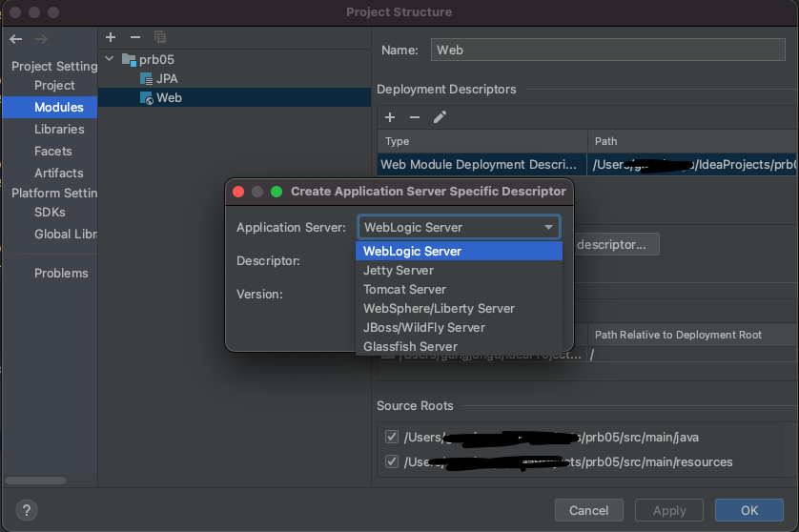Screen dimensions: 799x532
Task: Select Web facet in module tree
Action: point(235,98)
